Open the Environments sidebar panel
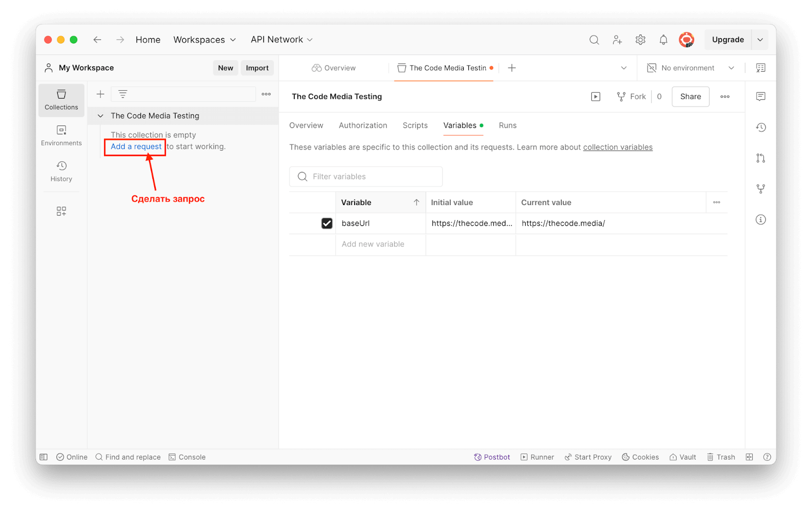This screenshot has height=512, width=812. click(x=61, y=135)
